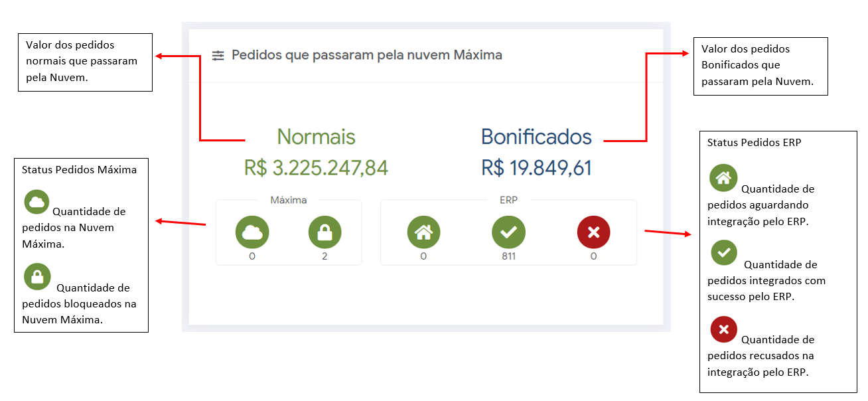Click the padlock icon in Status Pedidos Máxima legend

(x=37, y=277)
